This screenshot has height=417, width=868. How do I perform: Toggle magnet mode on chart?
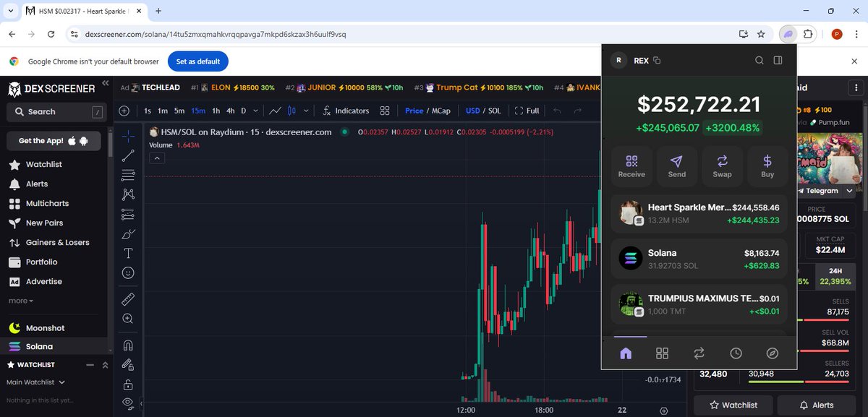pos(128,345)
